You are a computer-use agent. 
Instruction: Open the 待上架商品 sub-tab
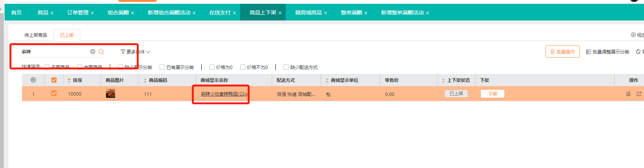tap(36, 35)
